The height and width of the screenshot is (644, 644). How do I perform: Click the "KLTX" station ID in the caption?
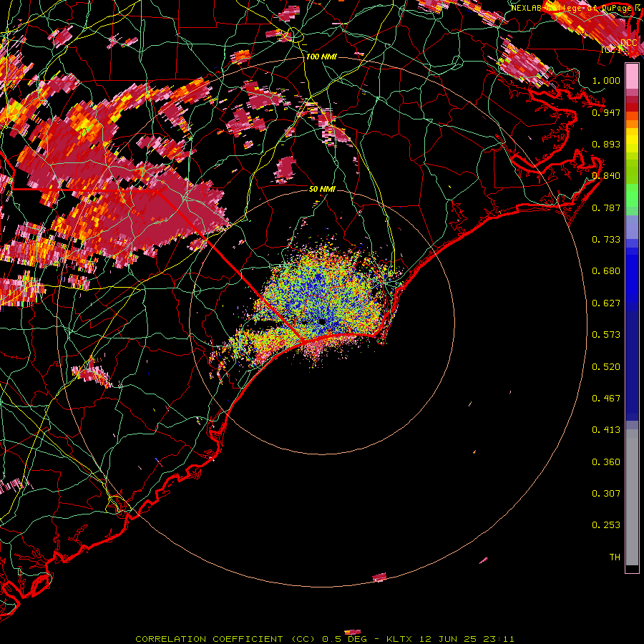(x=399, y=639)
